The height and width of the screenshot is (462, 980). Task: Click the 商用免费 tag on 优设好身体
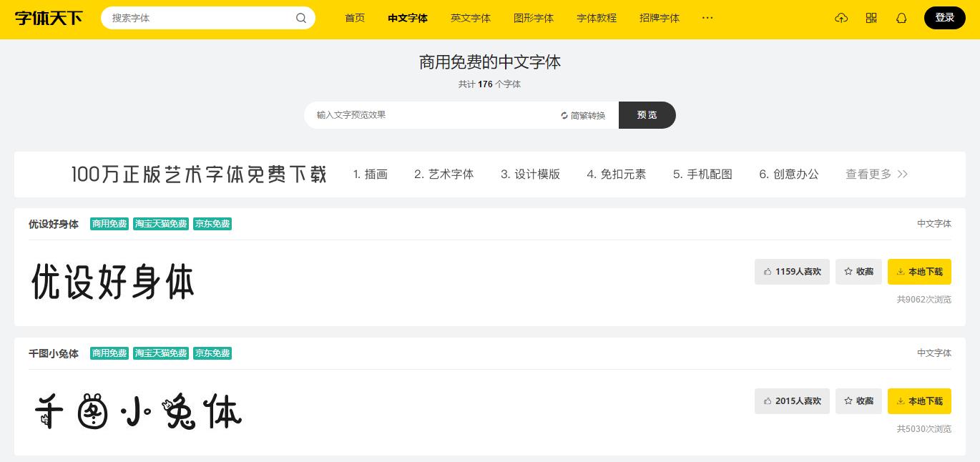(x=109, y=224)
